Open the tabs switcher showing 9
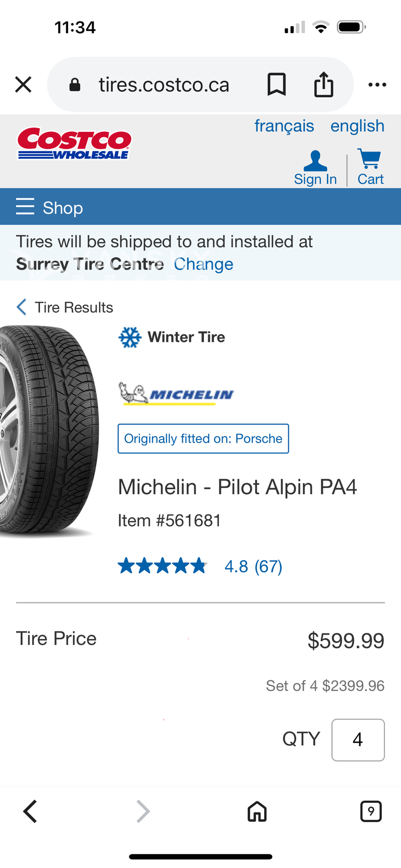The image size is (401, 868). pyautogui.click(x=371, y=811)
